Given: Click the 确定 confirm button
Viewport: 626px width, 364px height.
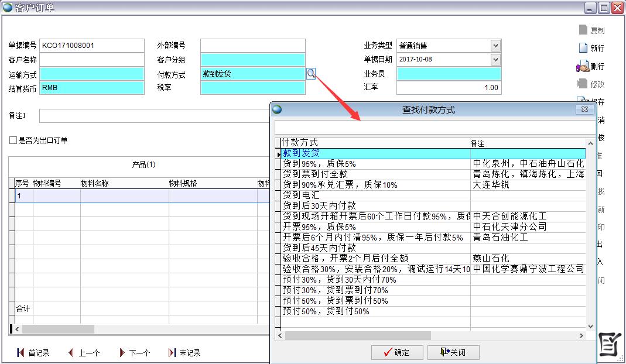Looking at the screenshot, I should point(395,352).
